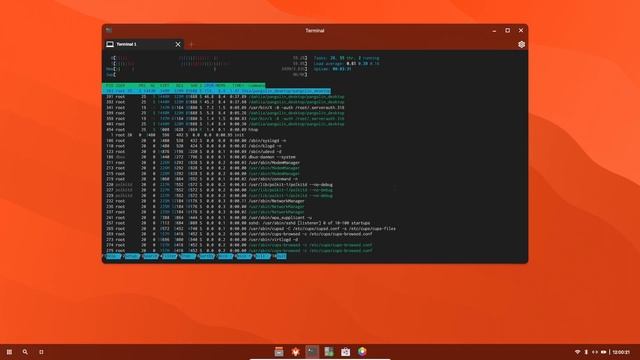Select the /usr/sbin/wpa_supplicant -u row
Screen dimensions: 640x360
click(209, 218)
